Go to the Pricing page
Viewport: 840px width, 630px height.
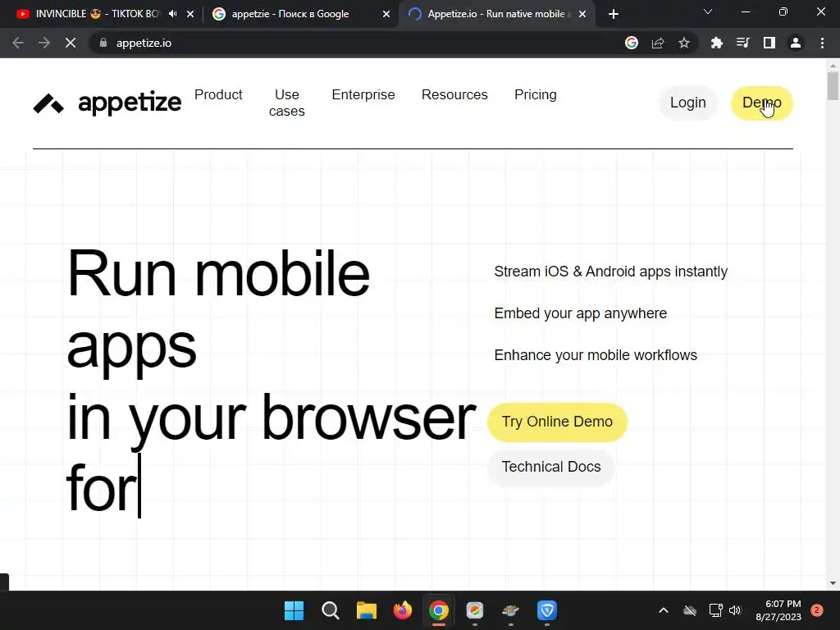[535, 94]
